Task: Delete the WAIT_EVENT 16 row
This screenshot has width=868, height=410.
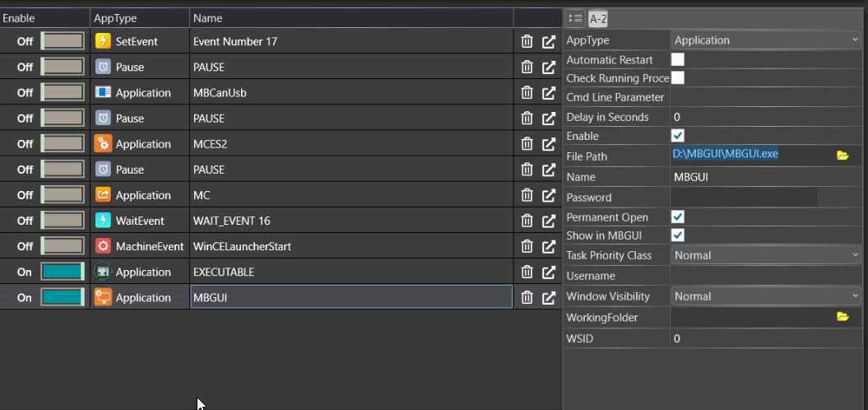Action: click(527, 221)
